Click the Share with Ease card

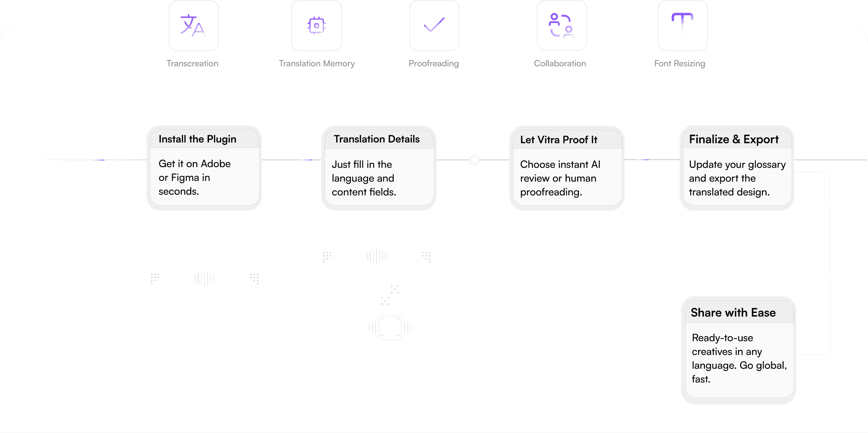coord(739,350)
